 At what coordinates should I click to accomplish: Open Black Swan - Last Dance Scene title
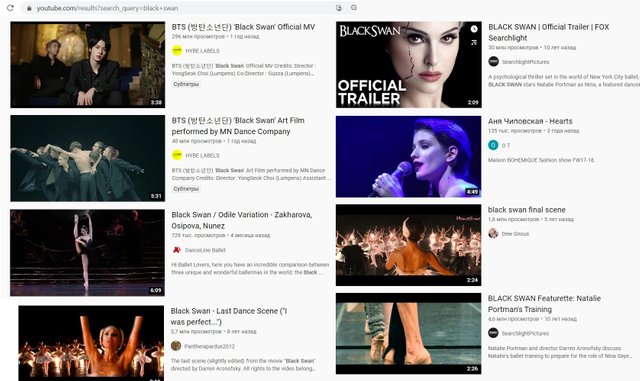tap(229, 316)
